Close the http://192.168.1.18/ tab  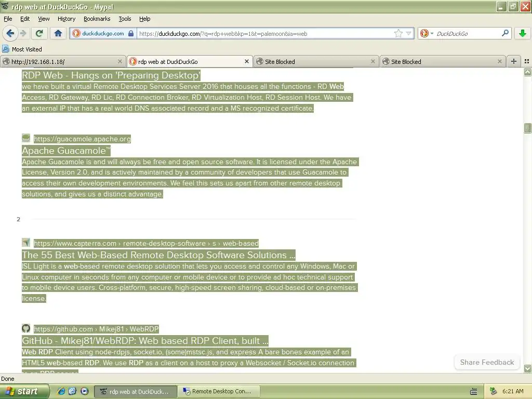coord(120,61)
